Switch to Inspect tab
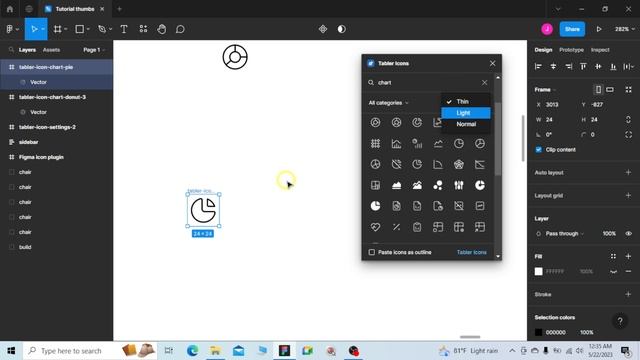 (x=600, y=50)
